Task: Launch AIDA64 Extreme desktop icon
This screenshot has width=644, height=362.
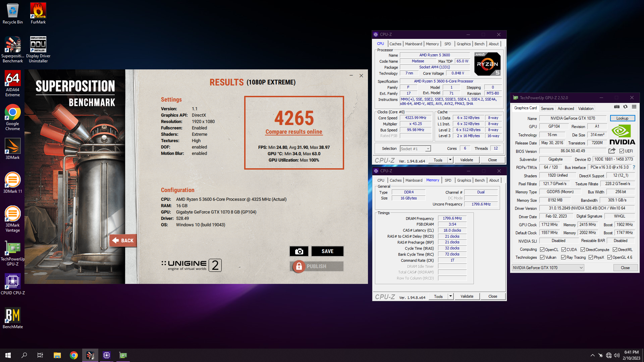Action: tap(13, 84)
